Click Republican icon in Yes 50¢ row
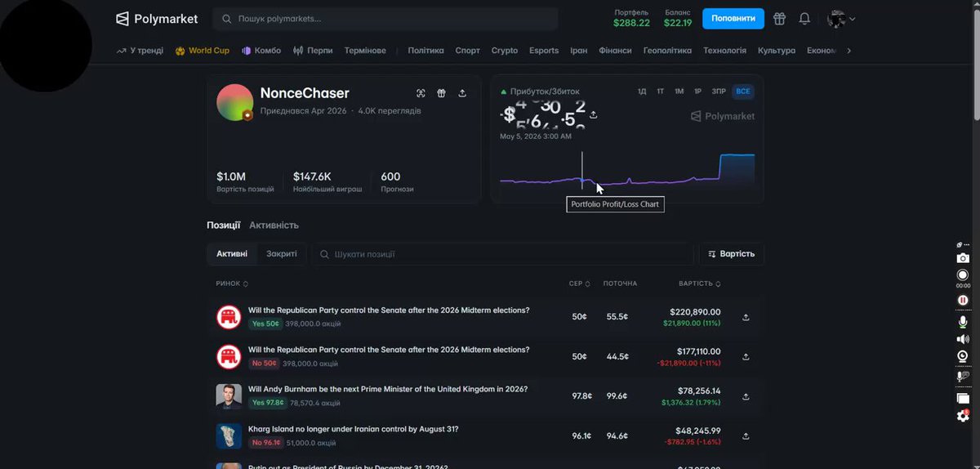Screen dimensions: 980x469 [x=229, y=317]
